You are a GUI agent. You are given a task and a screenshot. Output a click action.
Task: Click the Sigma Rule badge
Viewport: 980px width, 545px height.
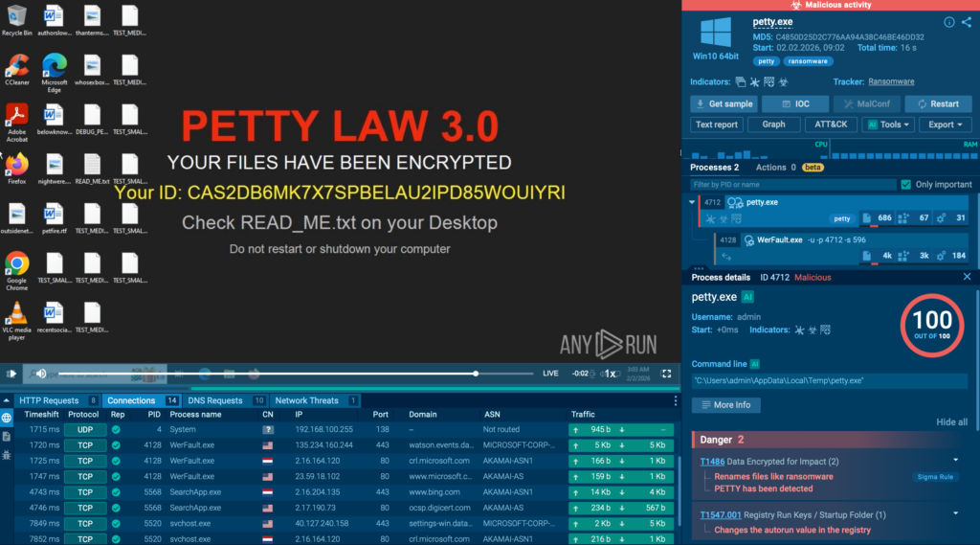tap(935, 477)
